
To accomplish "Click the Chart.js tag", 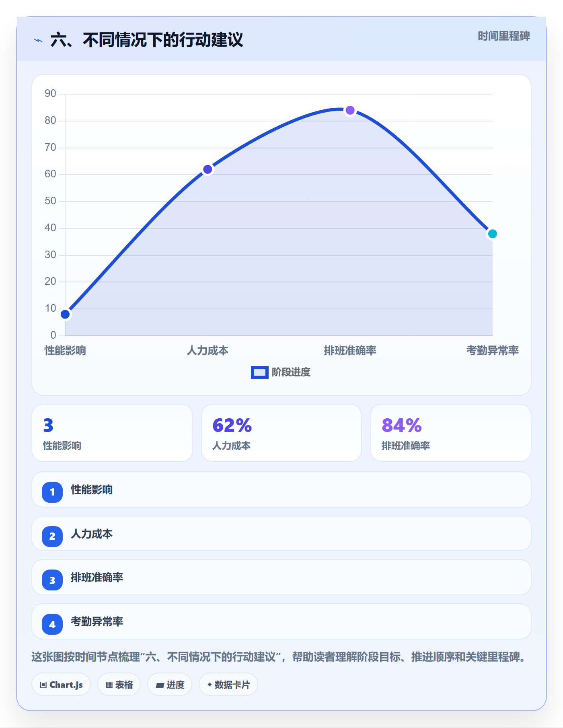I will point(61,685).
